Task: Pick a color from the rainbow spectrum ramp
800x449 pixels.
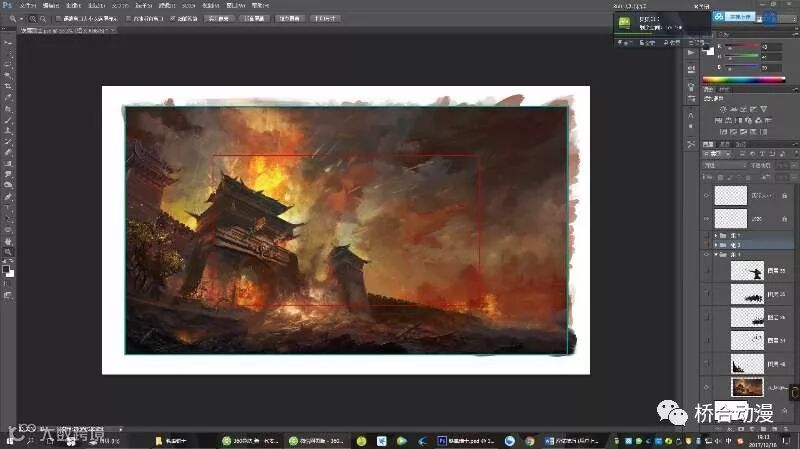Action: point(744,79)
